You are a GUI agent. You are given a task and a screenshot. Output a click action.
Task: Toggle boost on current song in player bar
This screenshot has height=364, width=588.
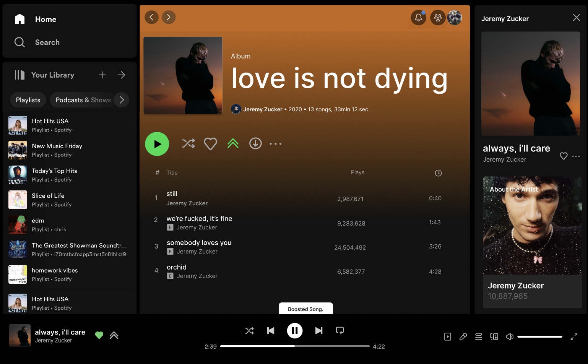click(114, 335)
